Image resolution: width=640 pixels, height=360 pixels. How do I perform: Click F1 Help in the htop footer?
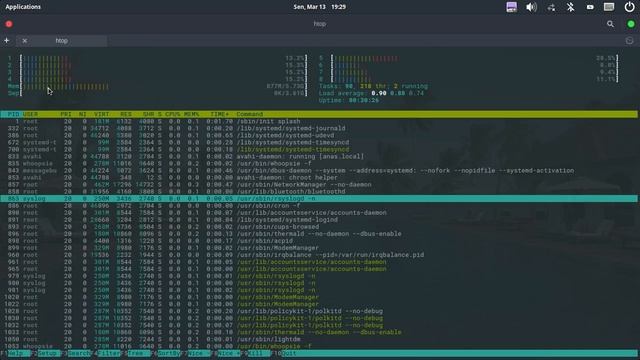15,353
